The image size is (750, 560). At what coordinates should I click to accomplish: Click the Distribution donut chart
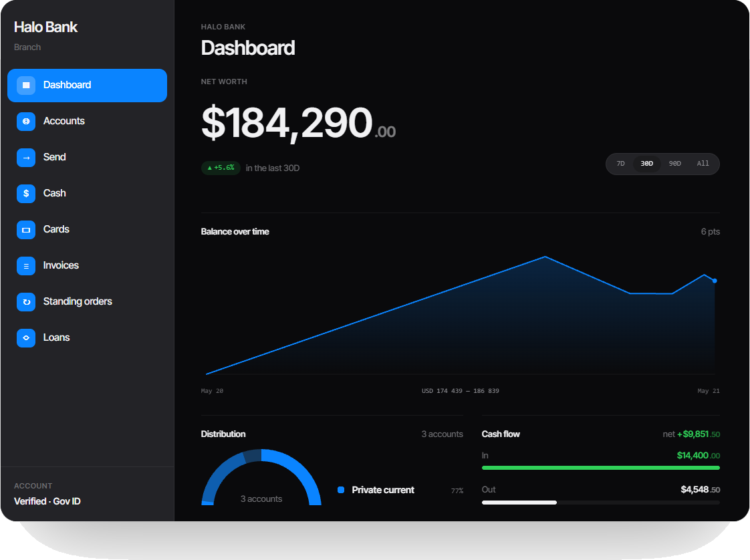261,476
